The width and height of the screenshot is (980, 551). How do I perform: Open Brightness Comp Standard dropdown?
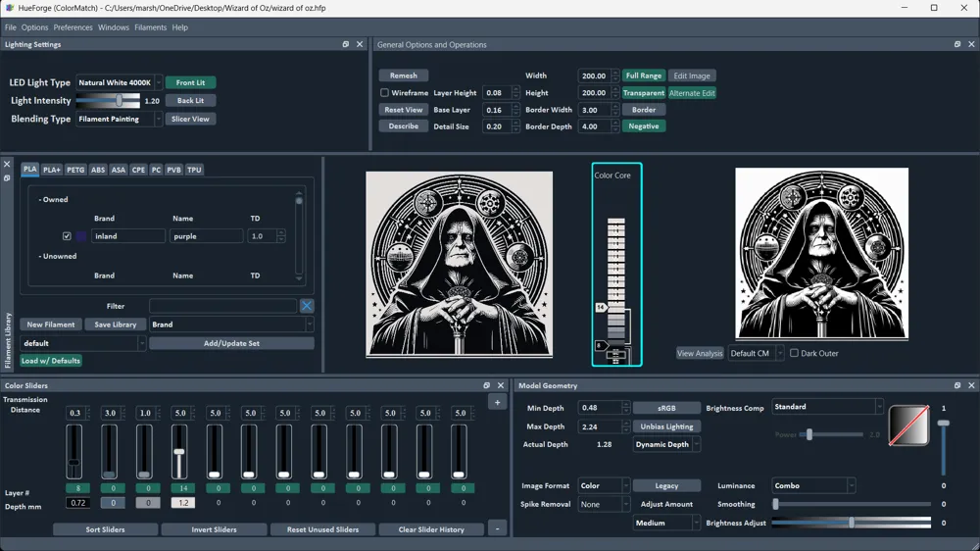(827, 407)
